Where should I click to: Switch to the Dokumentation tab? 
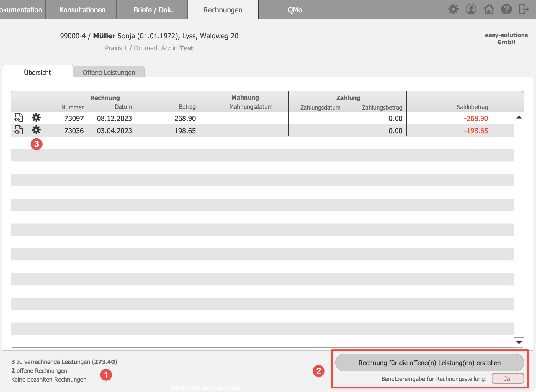click(22, 10)
